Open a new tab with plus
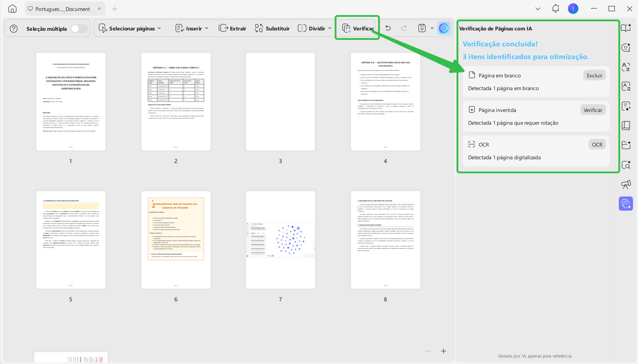The height and width of the screenshot is (364, 638). point(115,9)
